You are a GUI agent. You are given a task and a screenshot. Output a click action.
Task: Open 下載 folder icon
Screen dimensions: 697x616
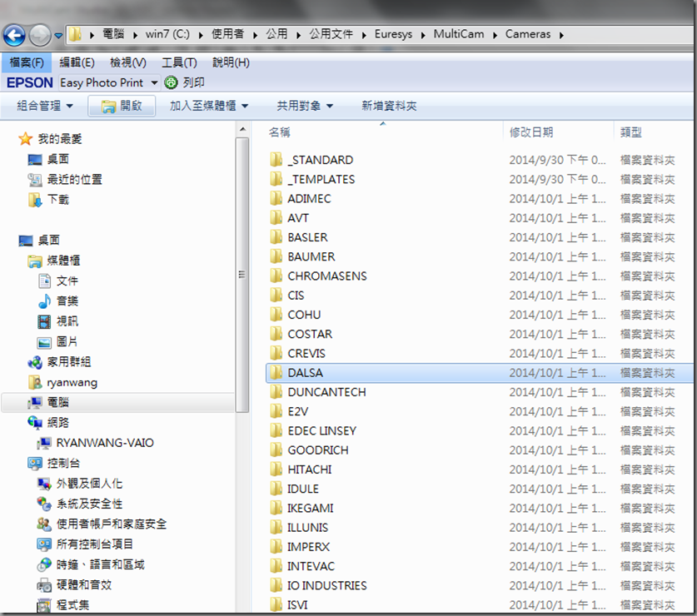coord(35,200)
